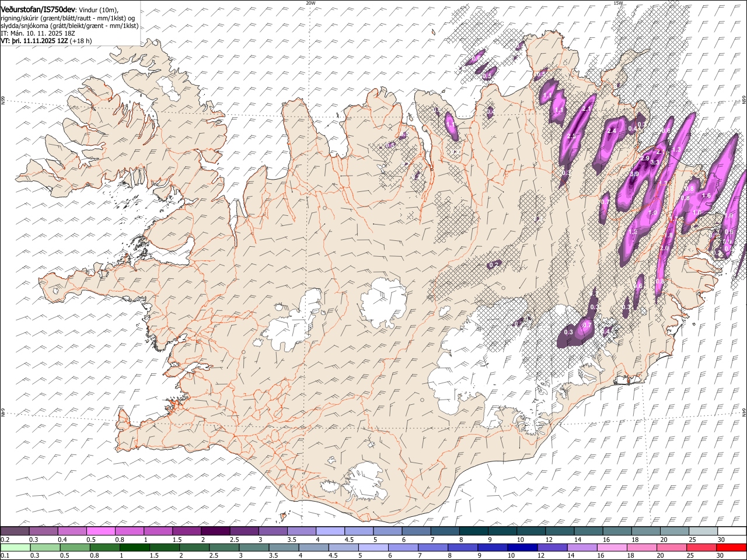This screenshot has height=560, width=747.
Task: Click the bright pink snow swatch 0.5 to 0.8
Action: [100, 531]
